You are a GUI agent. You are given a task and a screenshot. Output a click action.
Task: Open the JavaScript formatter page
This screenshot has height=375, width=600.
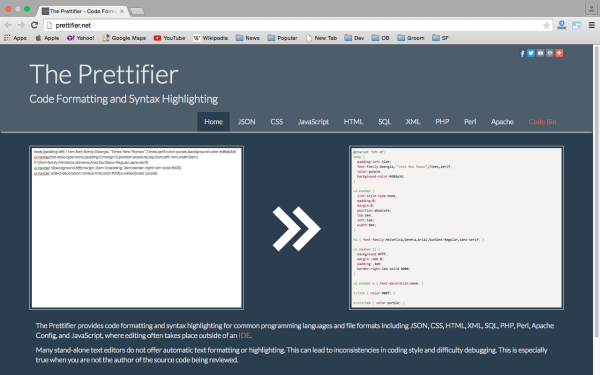[313, 122]
